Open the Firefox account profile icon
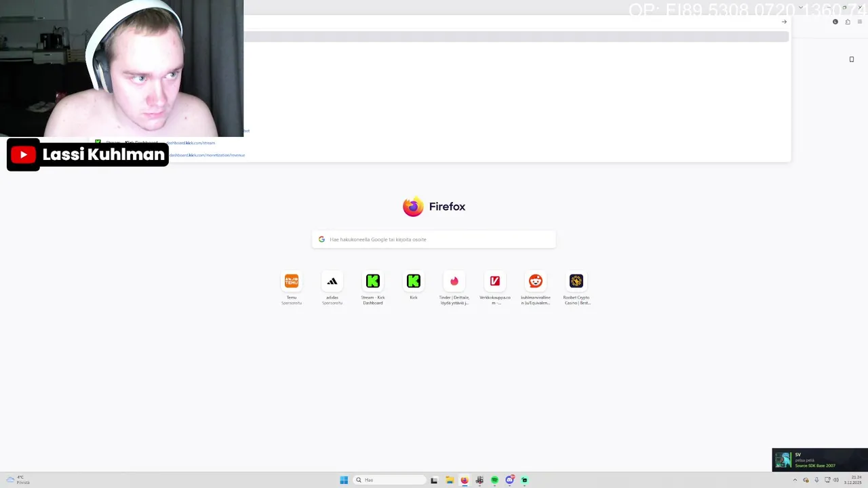 coord(835,22)
